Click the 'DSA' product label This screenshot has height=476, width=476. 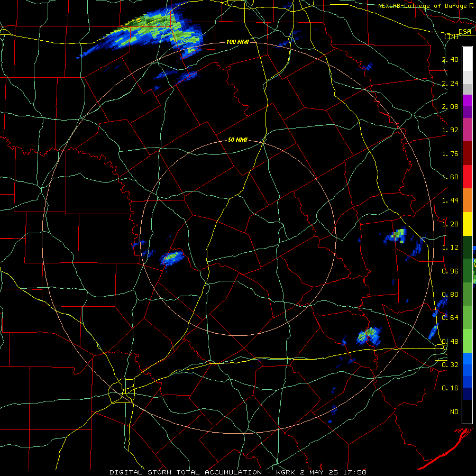tap(465, 32)
